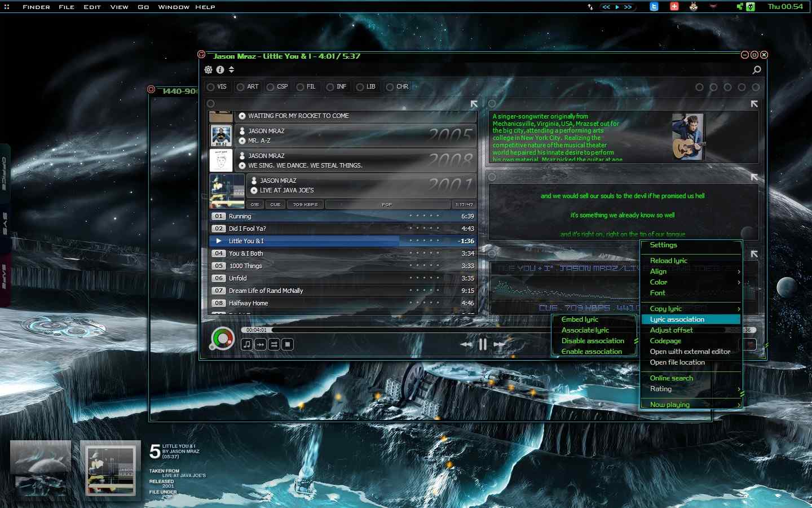
Task: Click the circle toggle atop the biography panel
Action: pyautogui.click(x=492, y=104)
